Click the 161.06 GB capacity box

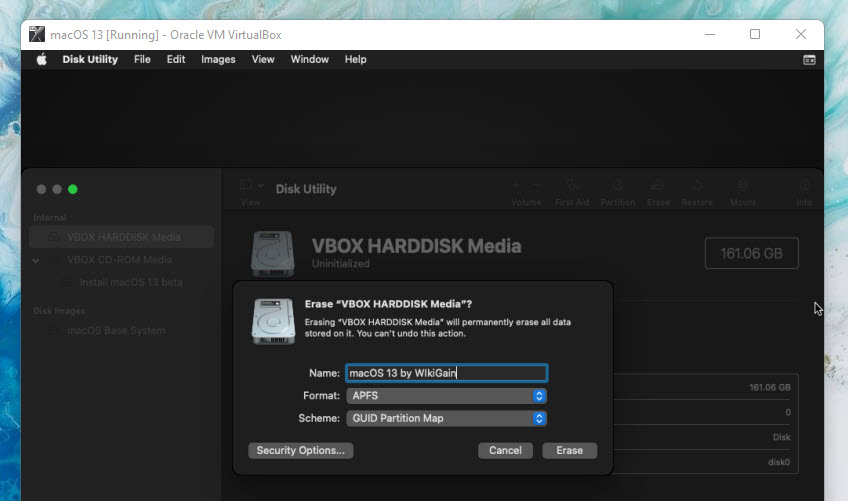tap(752, 253)
